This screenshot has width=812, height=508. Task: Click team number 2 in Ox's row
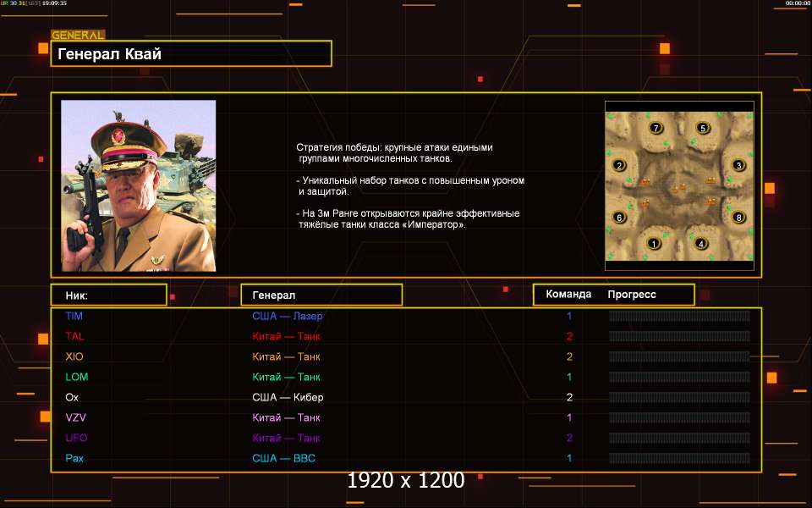pos(569,397)
